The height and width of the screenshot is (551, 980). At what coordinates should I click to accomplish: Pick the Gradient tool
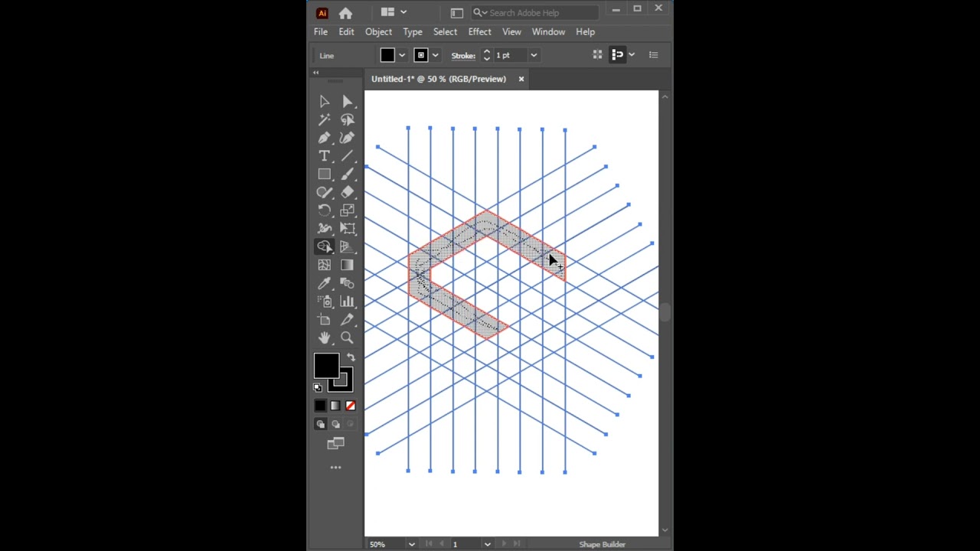[348, 265]
